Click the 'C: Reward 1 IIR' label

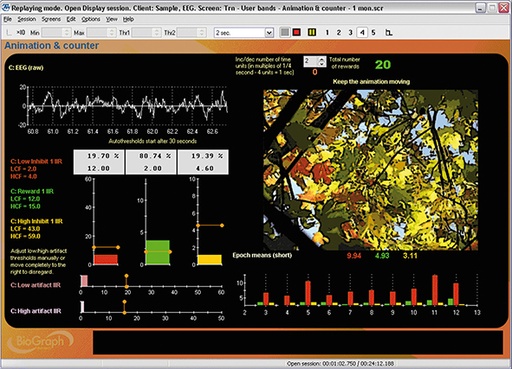click(32, 191)
